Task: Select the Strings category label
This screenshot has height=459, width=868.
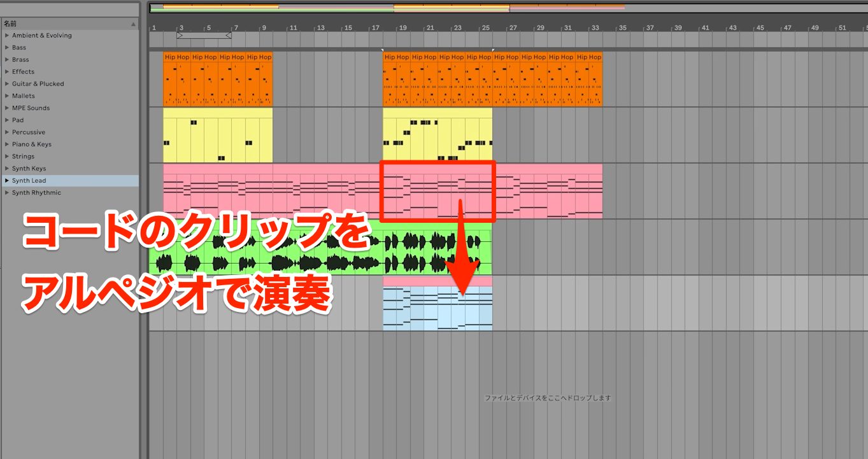Action: pos(24,157)
